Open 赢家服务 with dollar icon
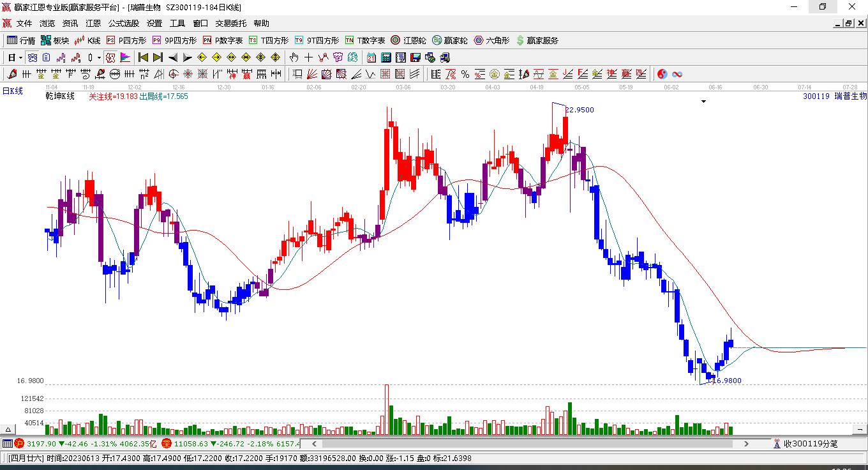Screen dimensions: 868x470 [537, 40]
